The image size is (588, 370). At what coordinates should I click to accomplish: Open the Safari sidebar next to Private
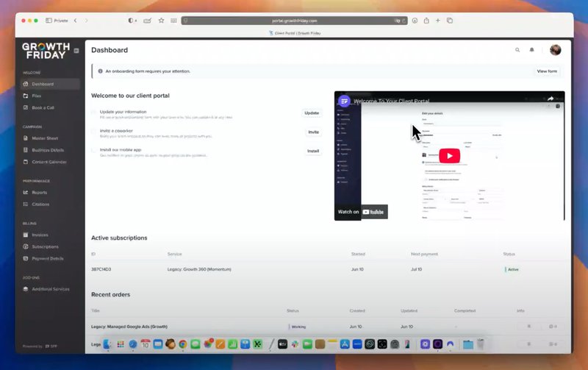click(49, 21)
